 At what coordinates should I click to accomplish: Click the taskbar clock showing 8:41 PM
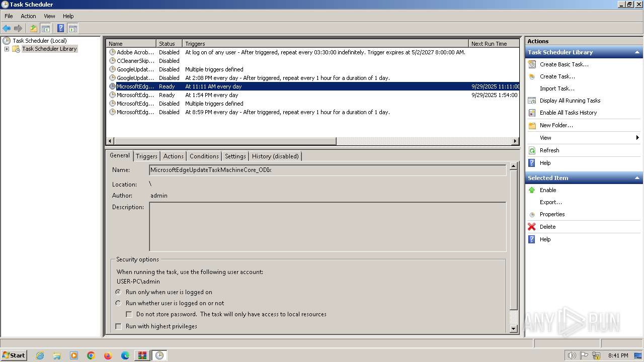[618, 355]
